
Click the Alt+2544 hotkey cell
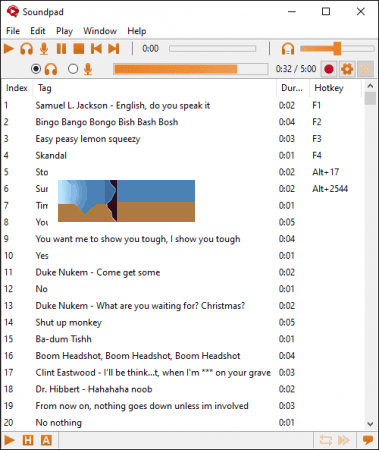[x=330, y=189]
